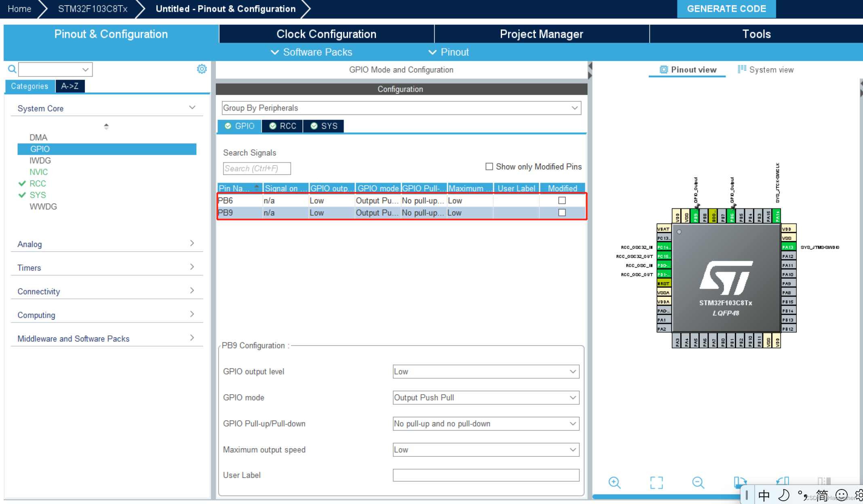
Task: Click the PA12 pin on the chip
Action: (788, 256)
